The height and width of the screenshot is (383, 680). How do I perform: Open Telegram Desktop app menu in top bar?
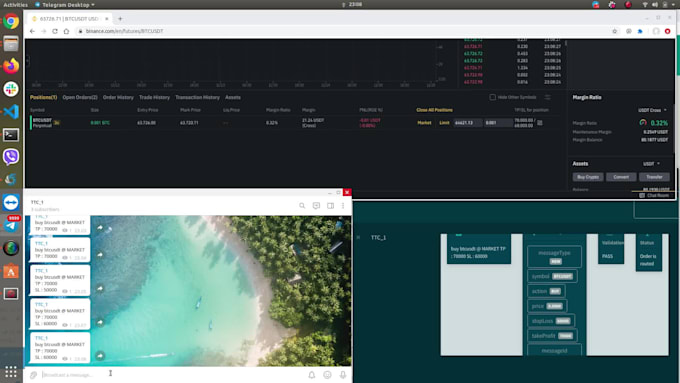click(x=65, y=5)
